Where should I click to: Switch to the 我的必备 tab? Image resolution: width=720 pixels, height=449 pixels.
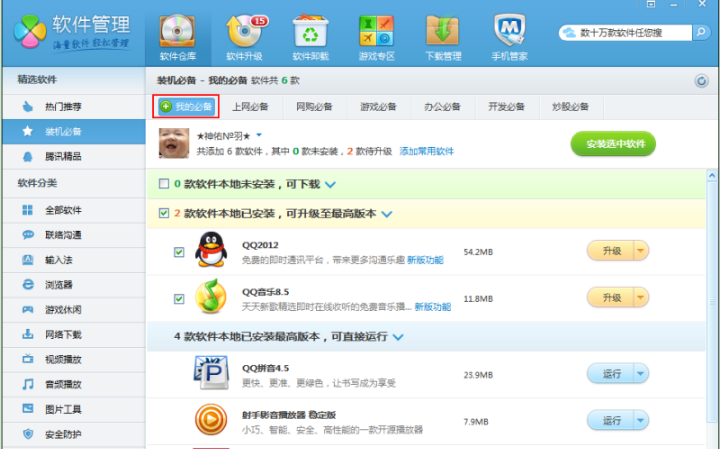pyautogui.click(x=186, y=107)
